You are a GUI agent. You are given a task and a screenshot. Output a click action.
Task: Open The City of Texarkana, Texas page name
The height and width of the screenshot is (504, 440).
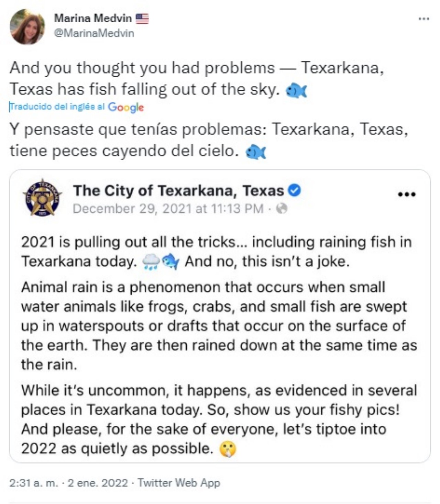[x=178, y=190]
